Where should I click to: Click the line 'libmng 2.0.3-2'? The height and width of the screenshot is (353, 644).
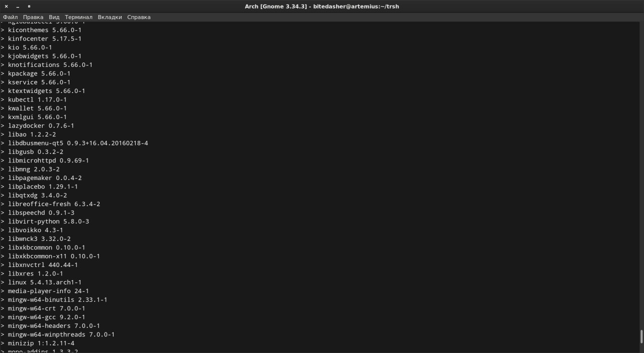click(34, 169)
